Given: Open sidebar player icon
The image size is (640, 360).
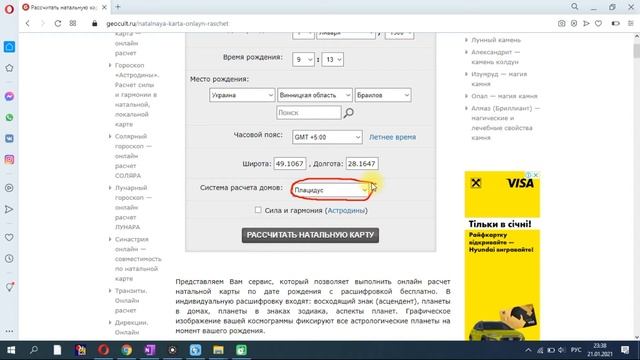Looking at the screenshot, I should (x=9, y=188).
